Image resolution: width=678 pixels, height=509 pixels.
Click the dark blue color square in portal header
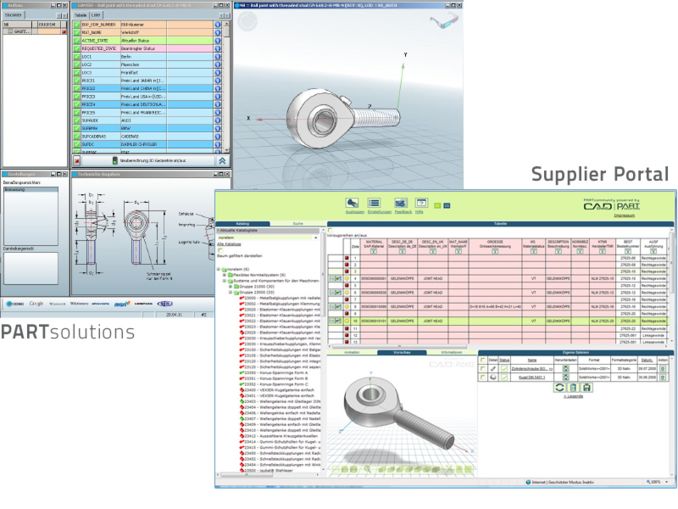coord(447,206)
